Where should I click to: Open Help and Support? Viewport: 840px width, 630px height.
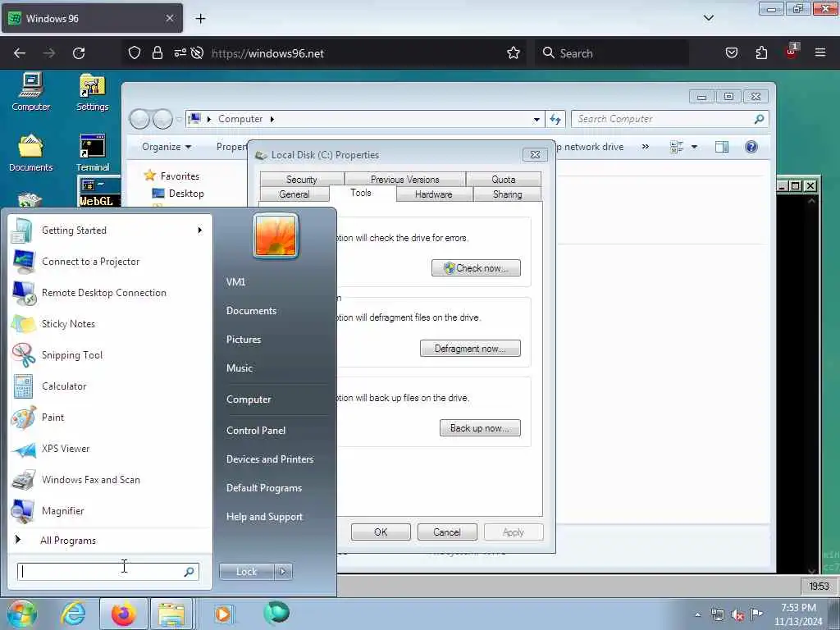point(265,517)
